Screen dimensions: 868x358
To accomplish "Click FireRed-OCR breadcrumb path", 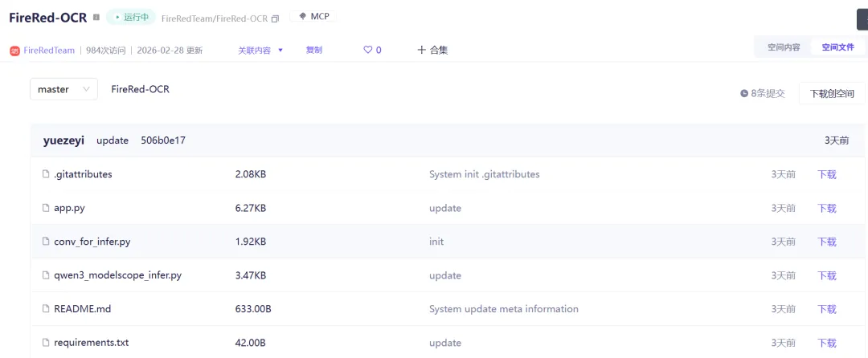I will 140,89.
